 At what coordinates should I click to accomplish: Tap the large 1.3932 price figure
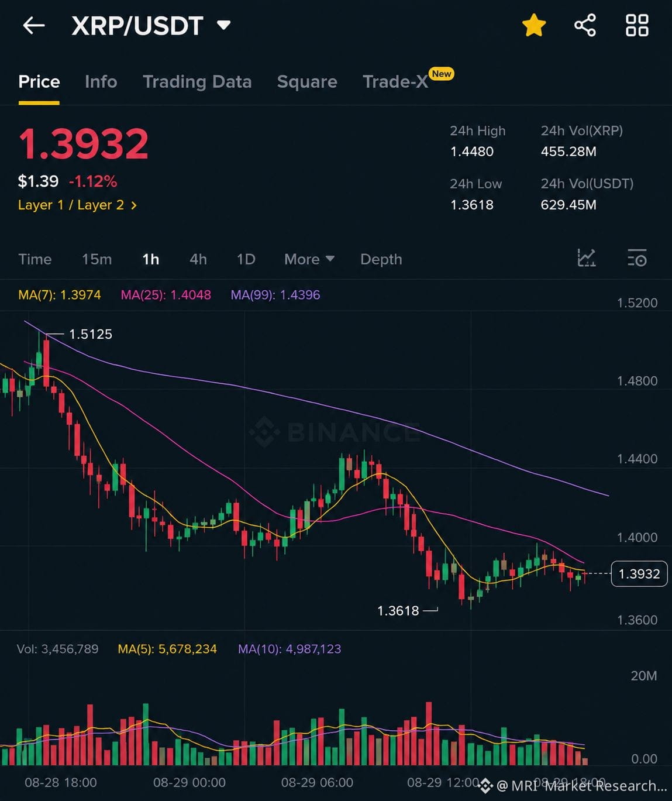(83, 145)
